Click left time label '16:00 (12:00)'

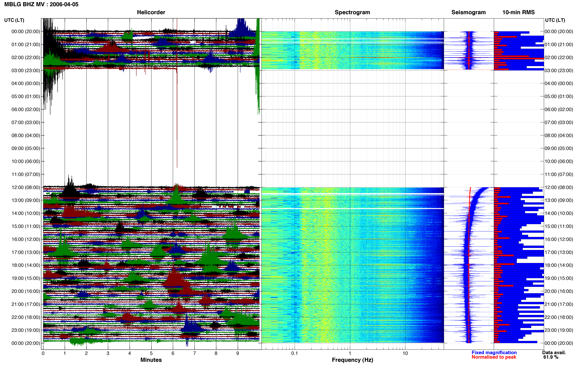point(26,239)
